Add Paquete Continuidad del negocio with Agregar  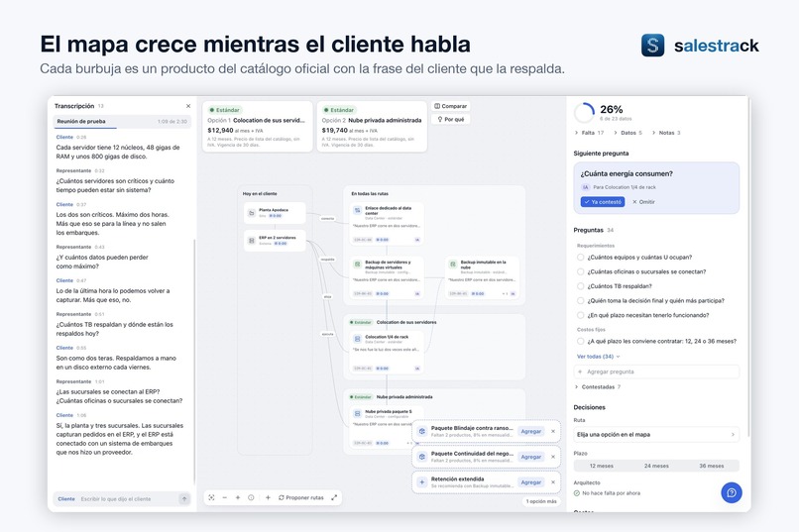[x=531, y=457]
